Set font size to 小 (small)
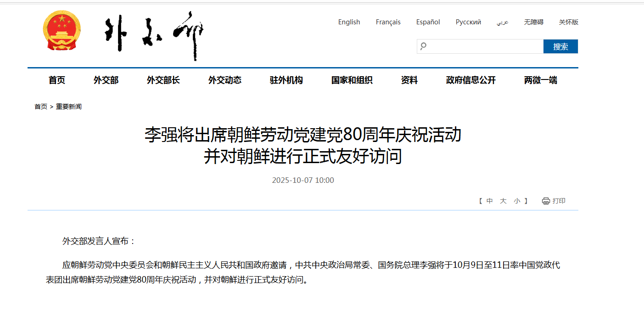644x323 pixels. pyautogui.click(x=517, y=201)
